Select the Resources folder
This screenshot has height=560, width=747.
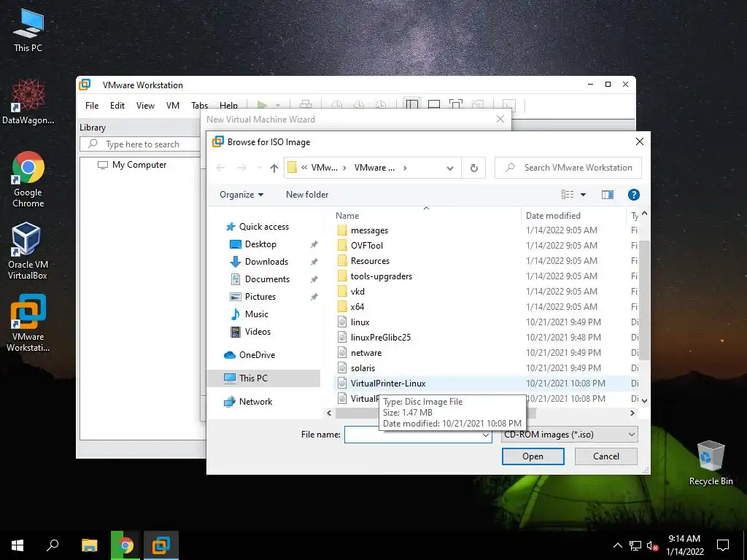click(x=370, y=261)
